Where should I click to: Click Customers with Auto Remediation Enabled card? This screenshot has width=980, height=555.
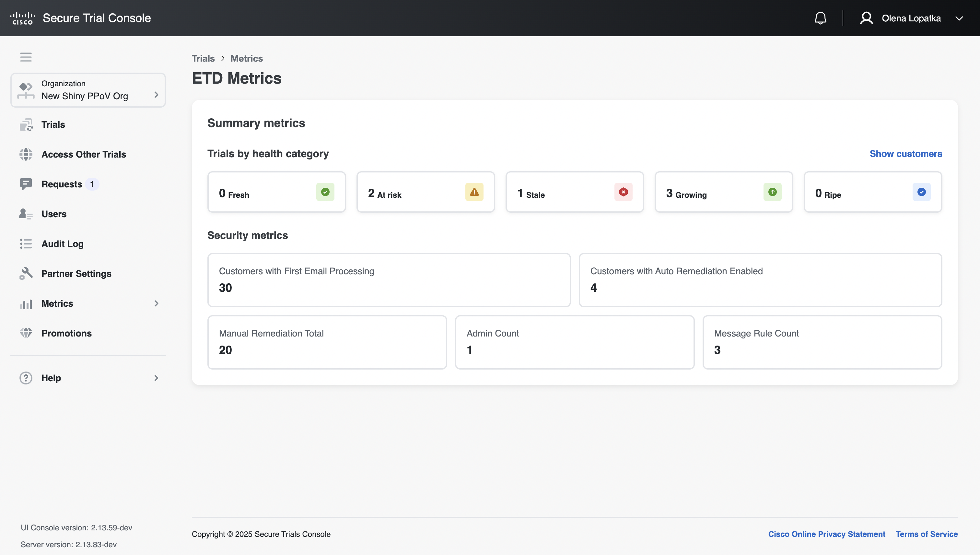click(x=760, y=280)
